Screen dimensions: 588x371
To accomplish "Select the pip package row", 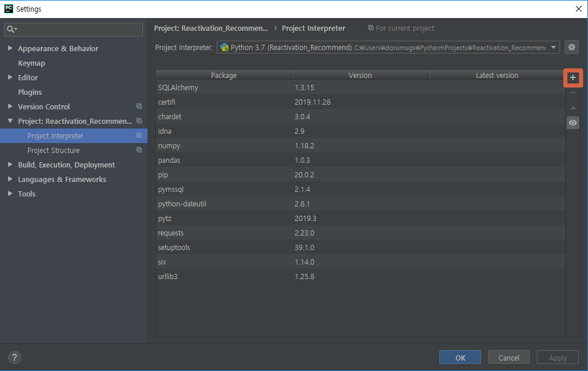I will (360, 175).
